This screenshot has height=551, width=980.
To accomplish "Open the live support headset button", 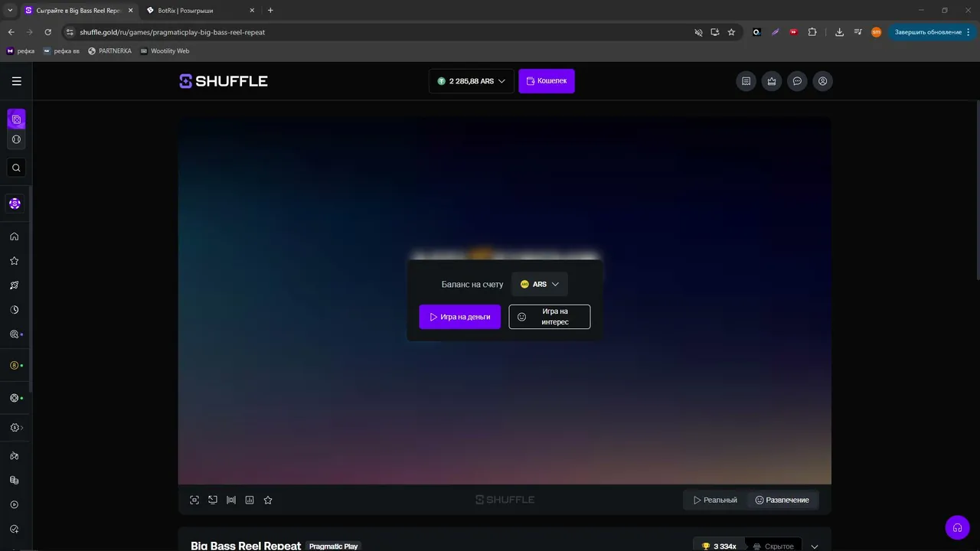I will [957, 527].
